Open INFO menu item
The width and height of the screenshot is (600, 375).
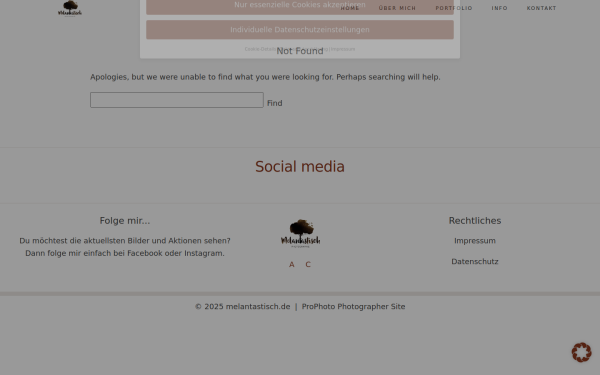499,8
